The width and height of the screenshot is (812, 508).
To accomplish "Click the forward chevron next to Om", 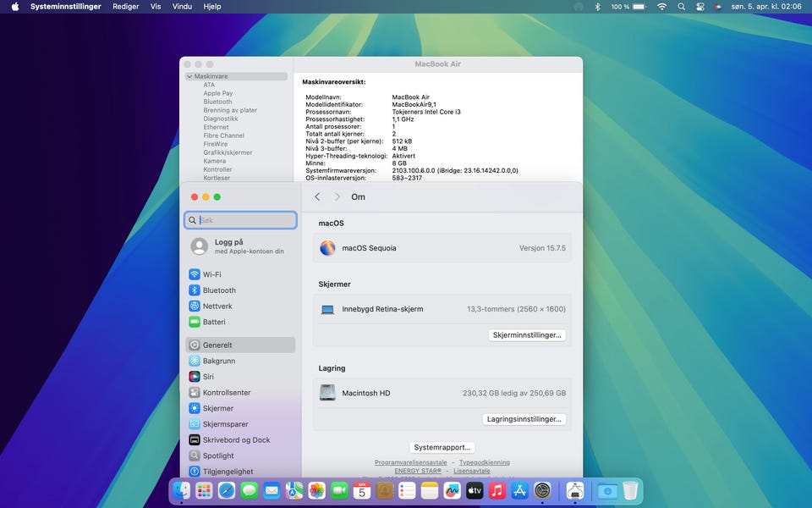I will 337,197.
